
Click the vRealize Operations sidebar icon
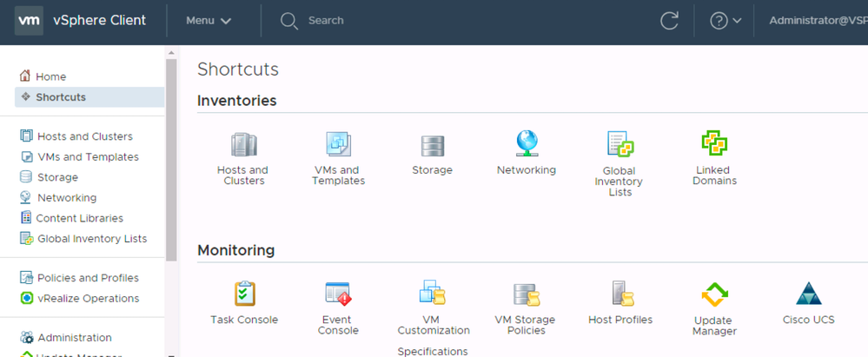click(26, 298)
